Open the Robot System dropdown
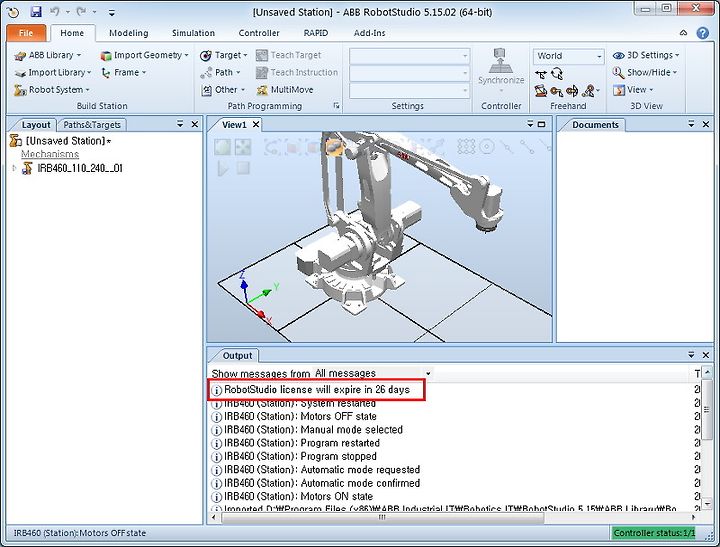Screen dimensions: 720x547 51,90
